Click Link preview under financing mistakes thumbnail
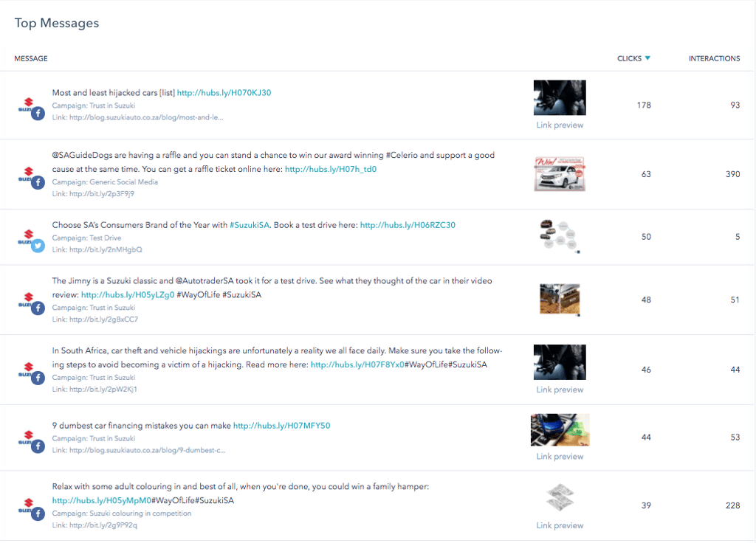The width and height of the screenshot is (756, 543). pyautogui.click(x=560, y=457)
